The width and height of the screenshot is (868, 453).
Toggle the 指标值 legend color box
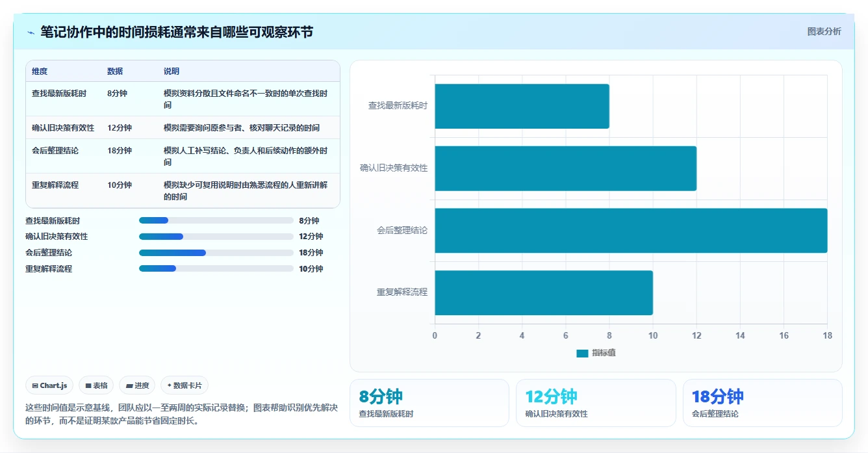[x=582, y=353]
